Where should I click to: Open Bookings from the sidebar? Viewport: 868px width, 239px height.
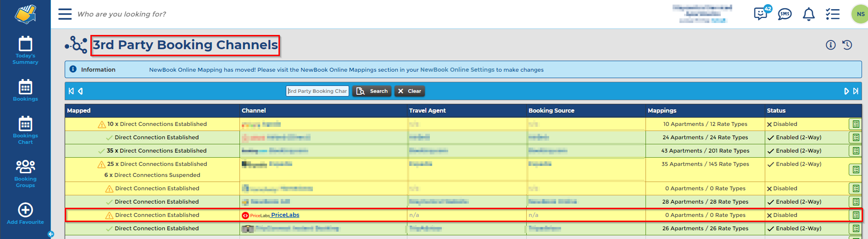click(x=25, y=90)
